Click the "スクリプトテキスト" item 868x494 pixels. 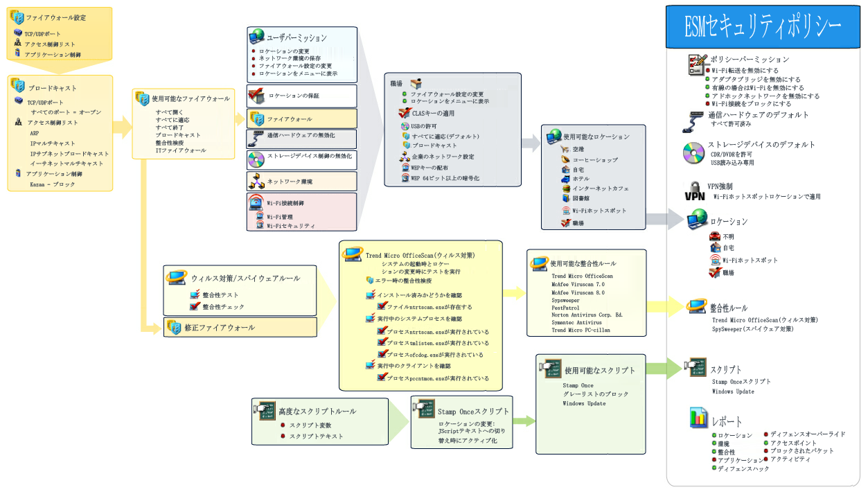point(317,436)
